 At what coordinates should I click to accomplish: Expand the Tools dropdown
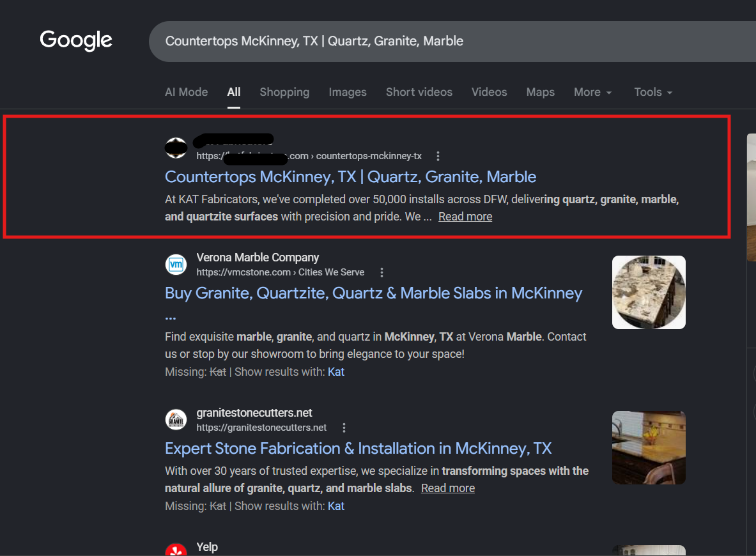(x=653, y=92)
